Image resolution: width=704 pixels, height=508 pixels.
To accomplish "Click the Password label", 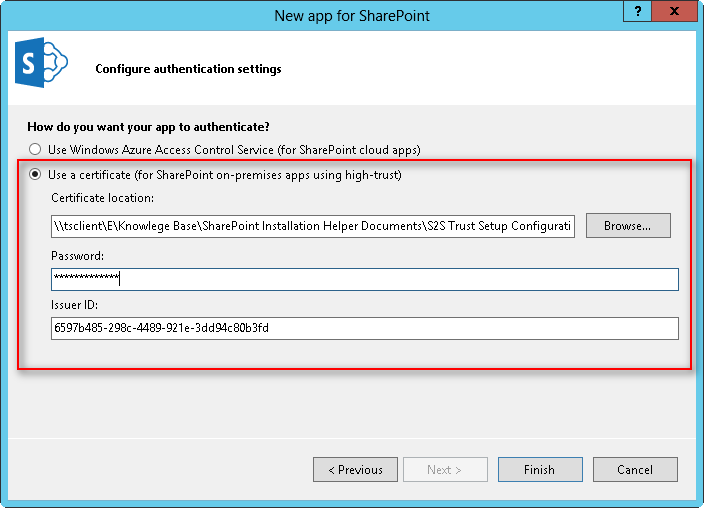I will tap(77, 256).
